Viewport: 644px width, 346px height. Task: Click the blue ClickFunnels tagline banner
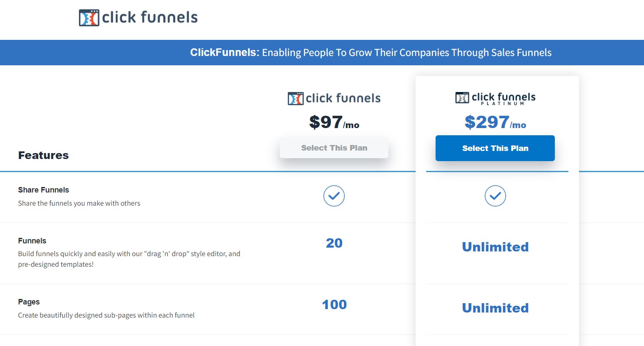(322, 53)
